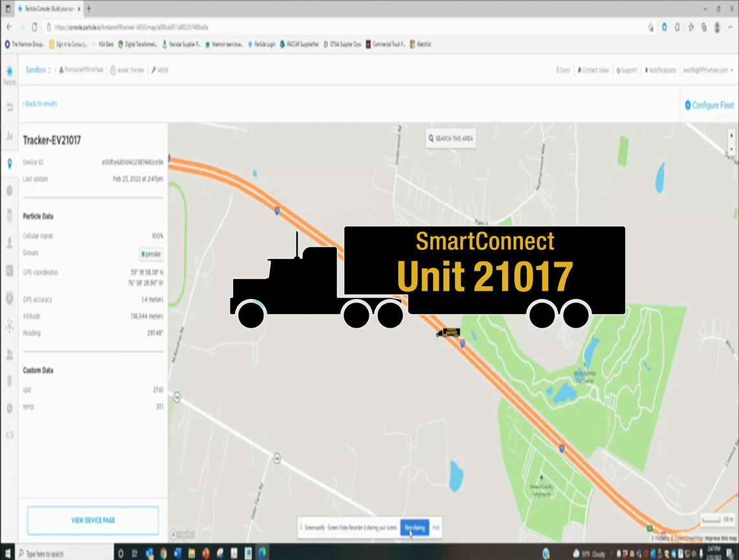Click the small truck marker on the map
Image resolution: width=739 pixels, height=560 pixels.
point(448,333)
